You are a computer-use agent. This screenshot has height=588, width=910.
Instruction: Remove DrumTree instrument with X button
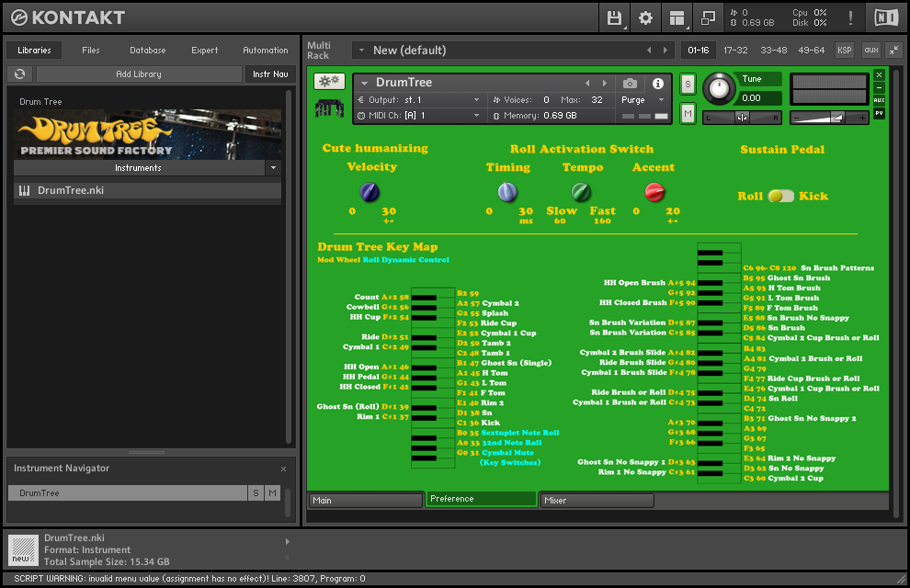[880, 74]
